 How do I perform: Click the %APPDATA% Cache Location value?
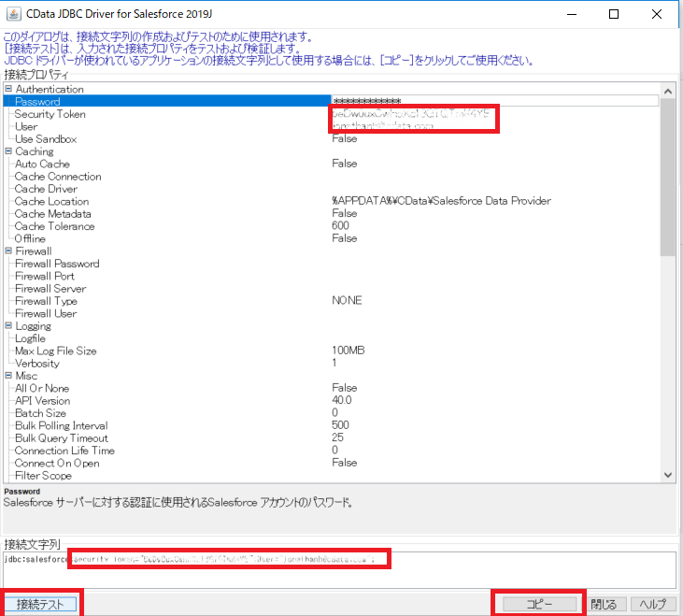441,201
